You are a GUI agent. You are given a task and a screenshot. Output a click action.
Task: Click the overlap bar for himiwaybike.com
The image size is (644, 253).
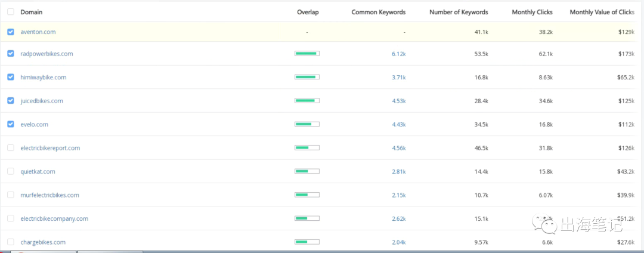[x=307, y=77]
